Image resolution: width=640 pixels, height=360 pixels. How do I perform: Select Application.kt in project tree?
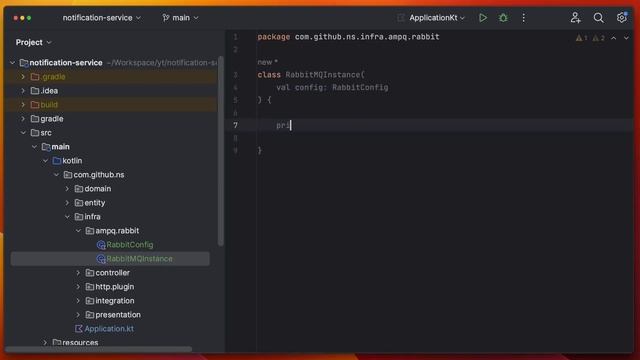coord(109,329)
